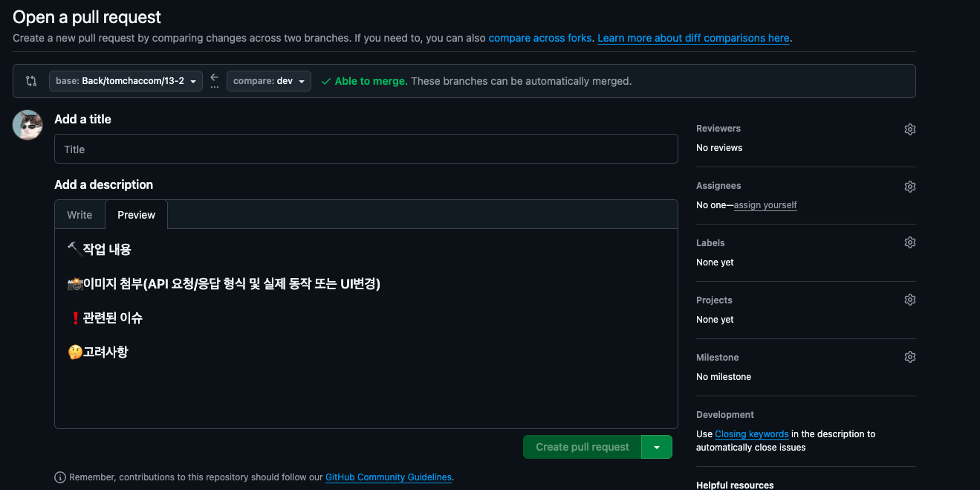
Task: Expand the Create pull request options arrow
Action: (657, 447)
